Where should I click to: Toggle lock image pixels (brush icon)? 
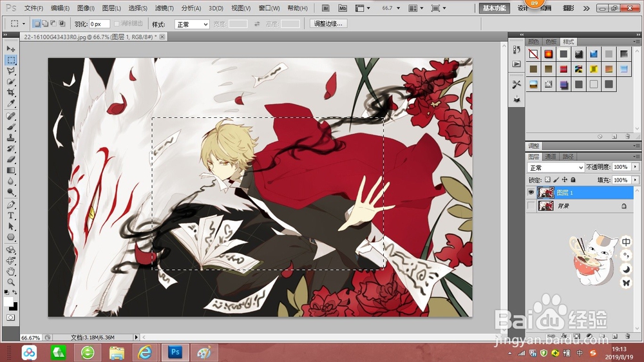556,180
